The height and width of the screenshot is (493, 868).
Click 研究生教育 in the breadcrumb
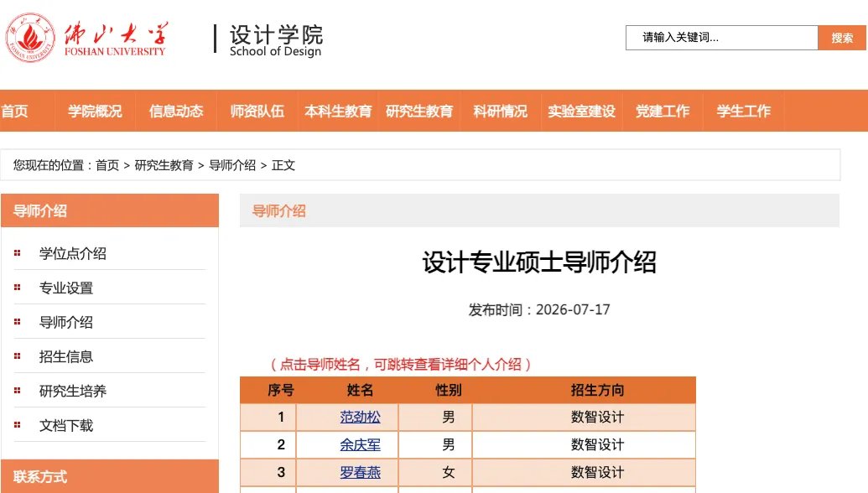pos(164,165)
